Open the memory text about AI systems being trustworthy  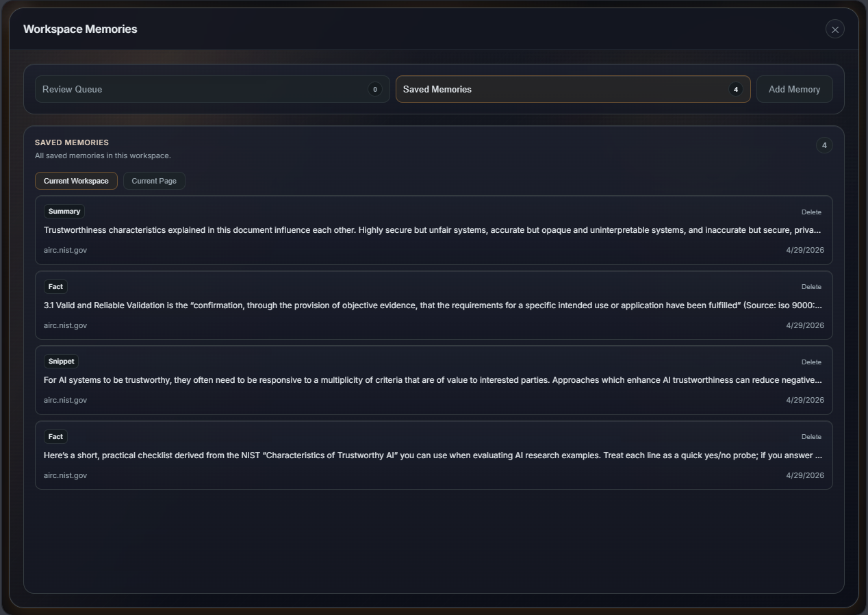[431, 380]
